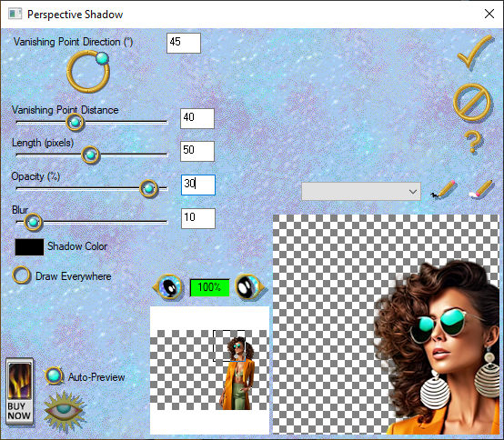Click the Buy Now flame icon

tap(20, 392)
